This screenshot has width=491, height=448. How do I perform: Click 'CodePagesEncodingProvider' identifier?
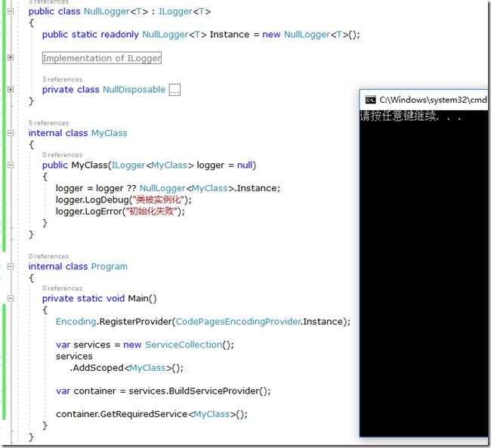click(x=238, y=322)
